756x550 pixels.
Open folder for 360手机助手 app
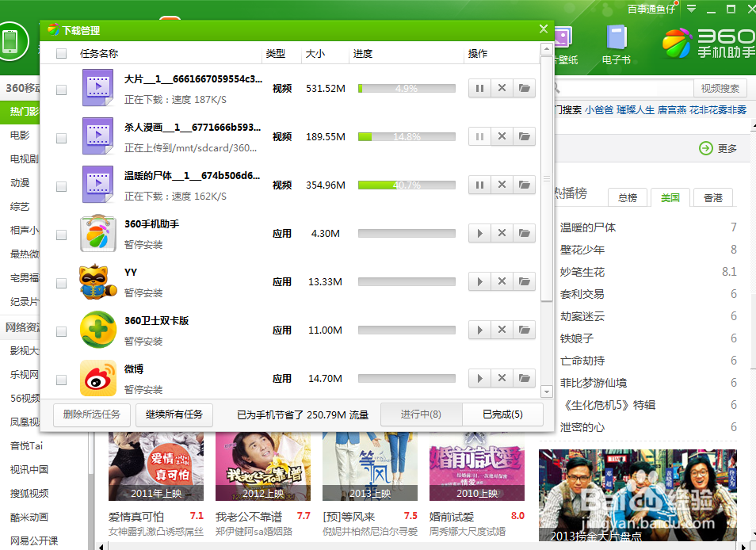(524, 233)
